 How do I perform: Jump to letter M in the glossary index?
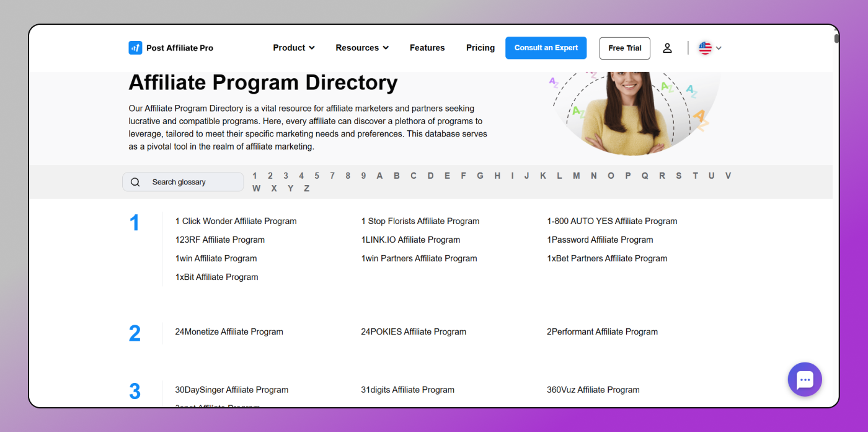tap(576, 176)
